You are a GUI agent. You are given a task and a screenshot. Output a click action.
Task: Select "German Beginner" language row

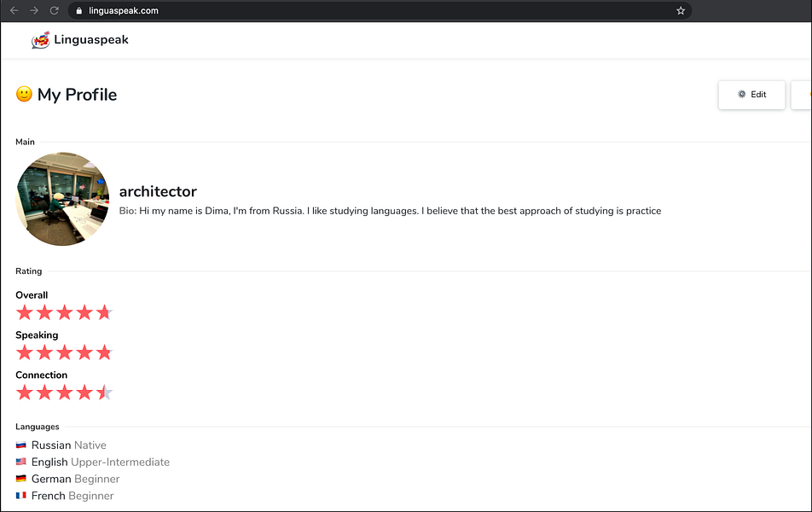(68, 479)
